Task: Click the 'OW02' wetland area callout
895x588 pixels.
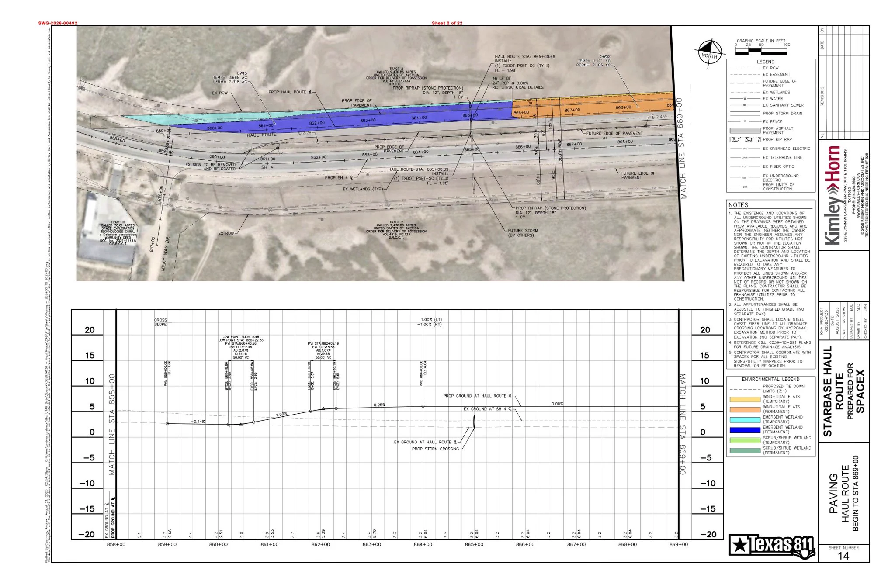Action: 593,61
